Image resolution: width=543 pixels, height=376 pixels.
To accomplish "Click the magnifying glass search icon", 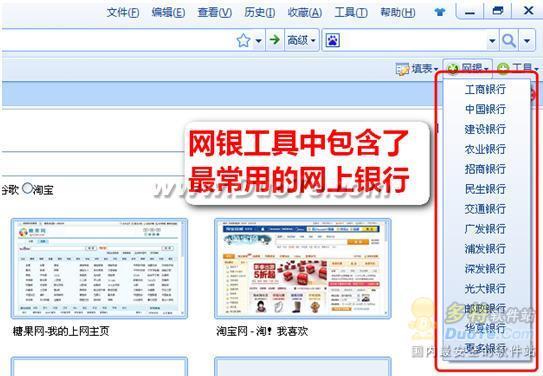I will tap(509, 41).
